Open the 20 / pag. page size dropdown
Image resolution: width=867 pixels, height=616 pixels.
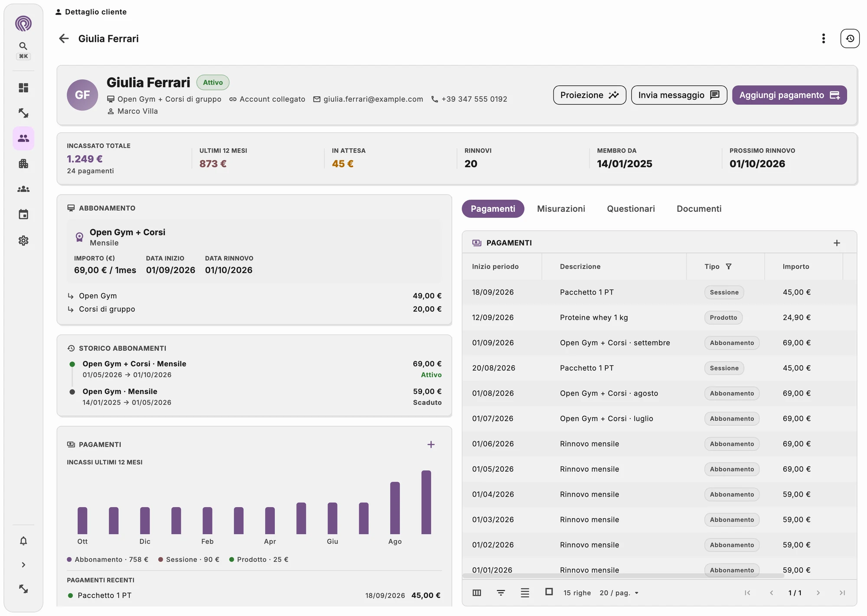(619, 593)
